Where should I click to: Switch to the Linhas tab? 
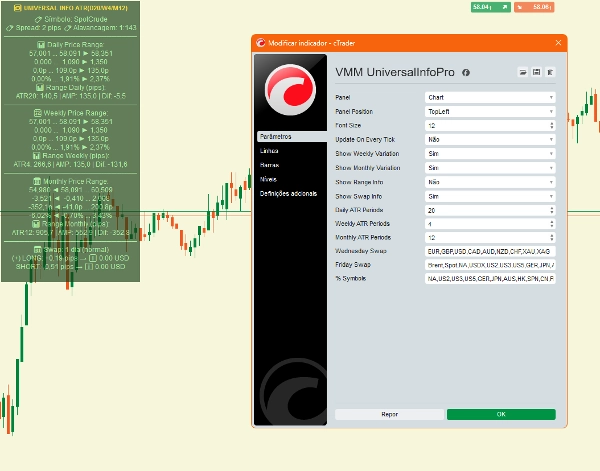(269, 151)
